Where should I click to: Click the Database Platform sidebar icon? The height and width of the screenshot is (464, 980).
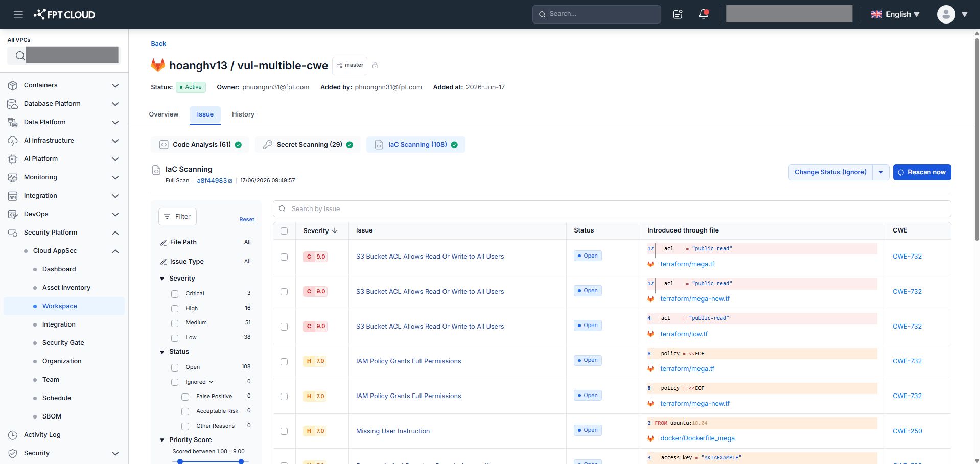point(13,104)
